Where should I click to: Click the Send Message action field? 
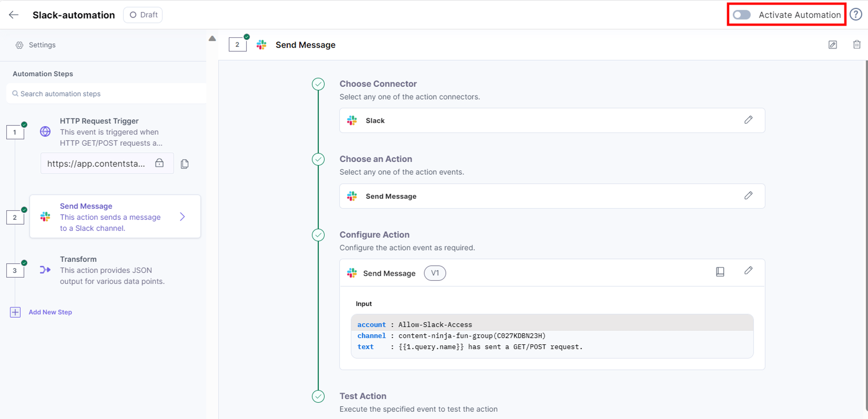coord(552,196)
